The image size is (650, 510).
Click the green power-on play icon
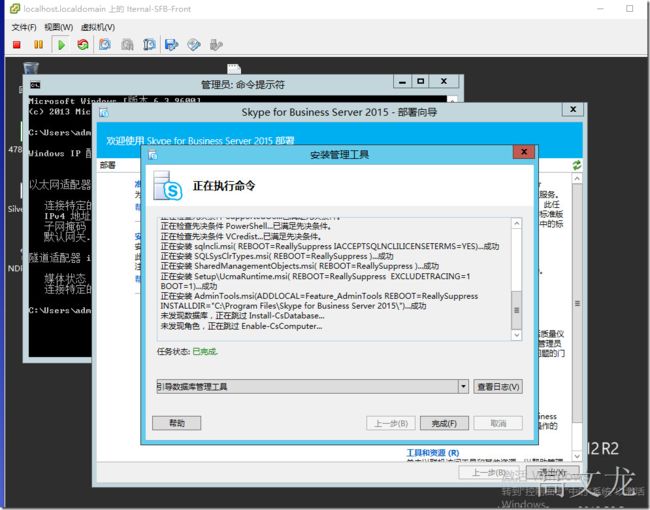click(61, 45)
